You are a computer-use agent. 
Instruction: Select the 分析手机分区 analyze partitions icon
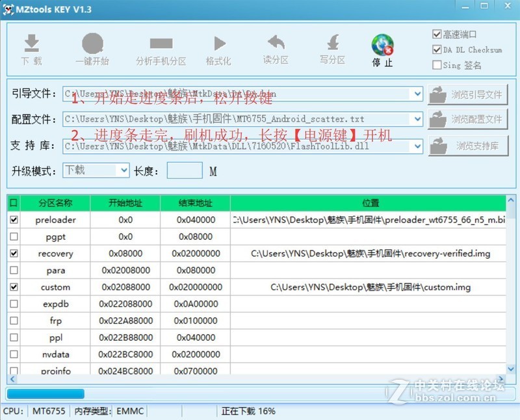click(x=161, y=47)
